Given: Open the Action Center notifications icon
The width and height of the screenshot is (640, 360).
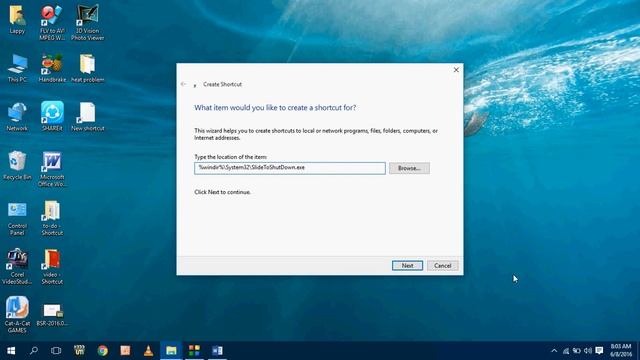Looking at the screenshot, I should [x=599, y=351].
